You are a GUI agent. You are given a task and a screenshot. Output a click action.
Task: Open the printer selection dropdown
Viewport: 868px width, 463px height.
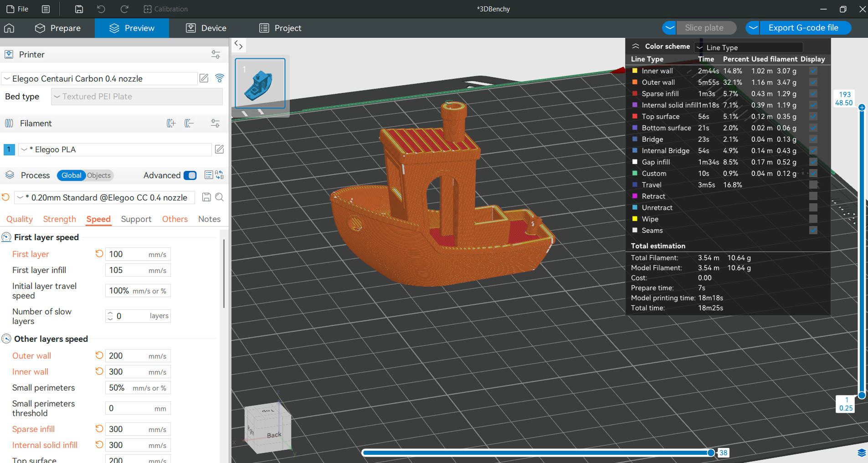click(x=99, y=78)
